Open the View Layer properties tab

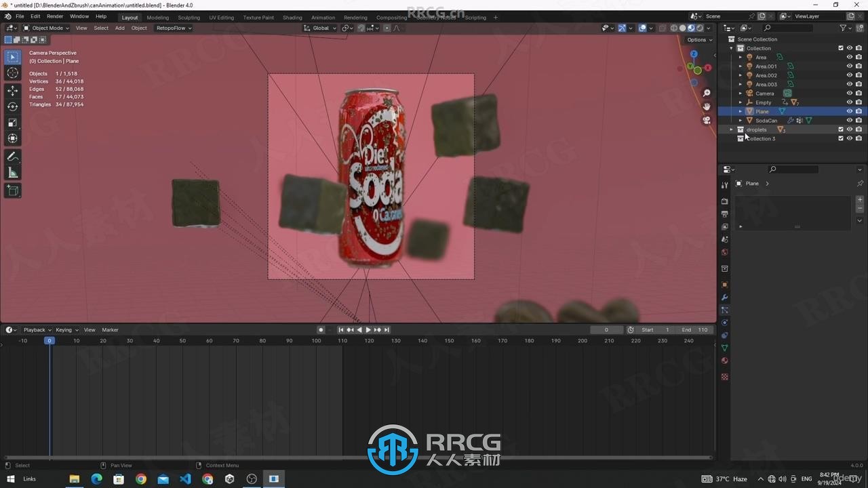click(724, 227)
